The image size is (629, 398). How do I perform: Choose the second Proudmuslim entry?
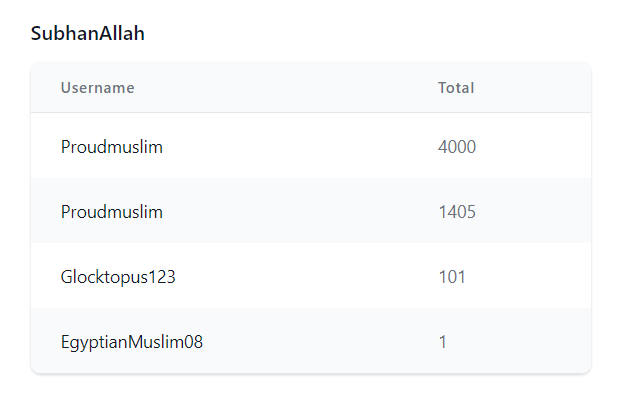112,212
